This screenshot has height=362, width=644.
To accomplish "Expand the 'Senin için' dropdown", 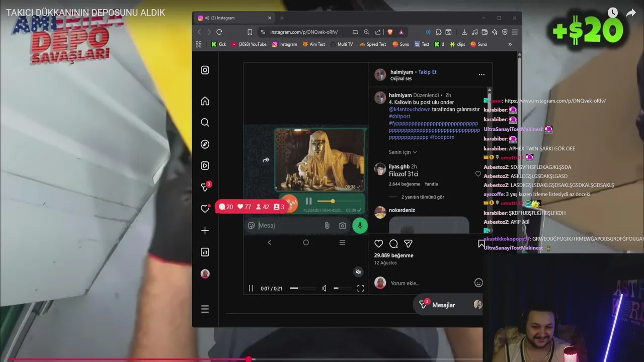I will pos(403,152).
